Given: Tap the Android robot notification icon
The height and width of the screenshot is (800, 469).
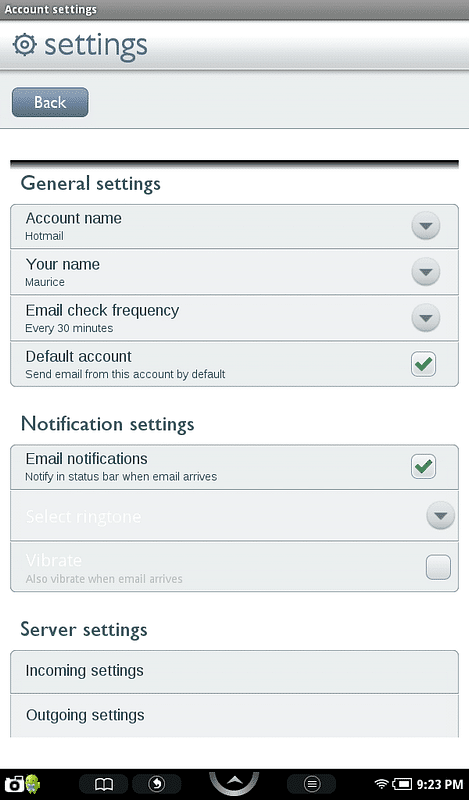Looking at the screenshot, I should tap(33, 784).
